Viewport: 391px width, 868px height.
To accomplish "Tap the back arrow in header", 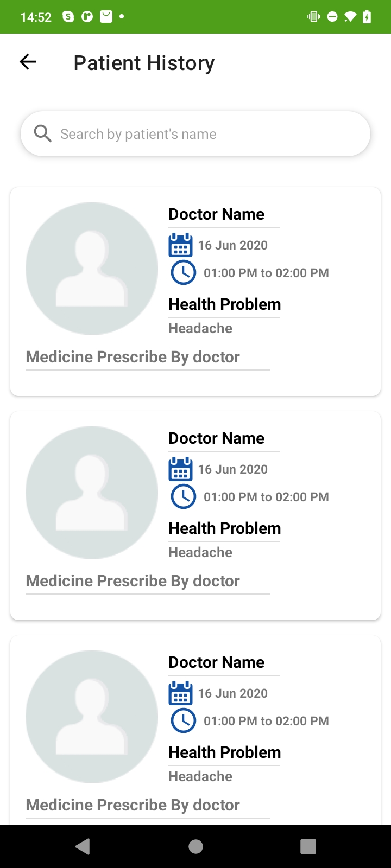I will pyautogui.click(x=28, y=62).
